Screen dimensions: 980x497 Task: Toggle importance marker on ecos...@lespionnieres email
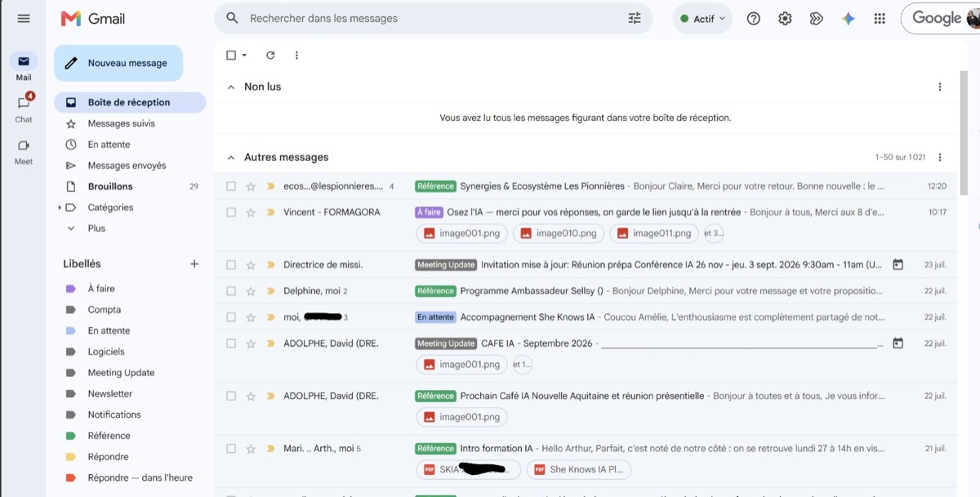point(270,186)
